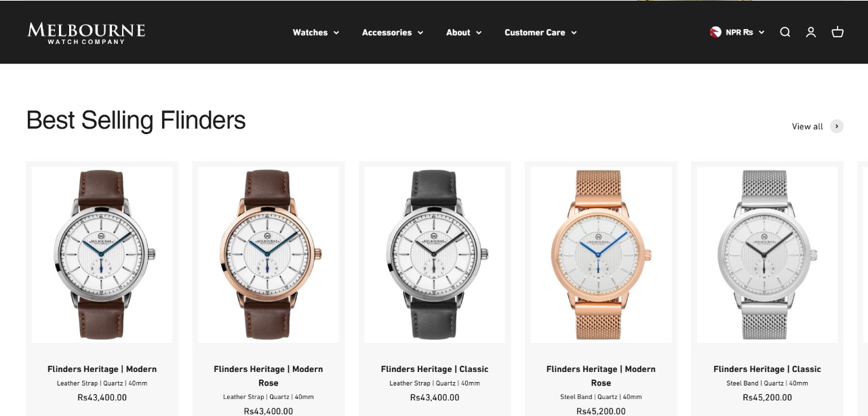Click the Nepal flag currency icon

(715, 32)
